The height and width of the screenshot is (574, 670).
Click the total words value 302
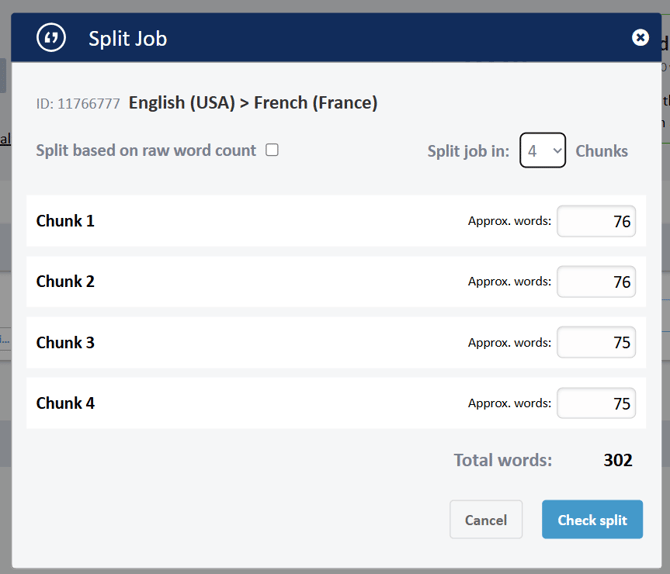tap(617, 460)
